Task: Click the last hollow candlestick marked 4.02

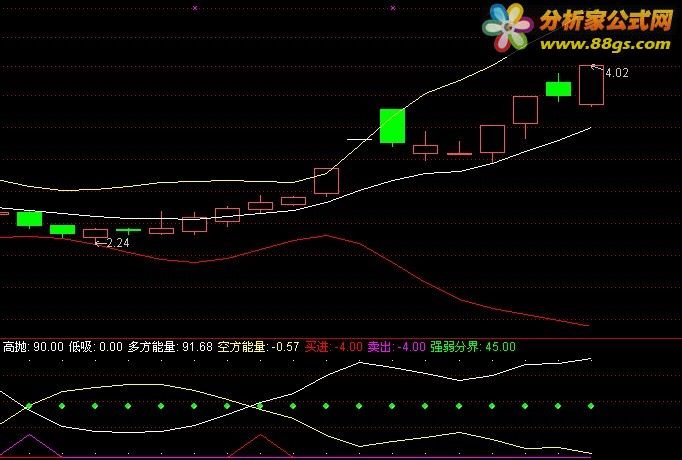Action: coord(592,85)
